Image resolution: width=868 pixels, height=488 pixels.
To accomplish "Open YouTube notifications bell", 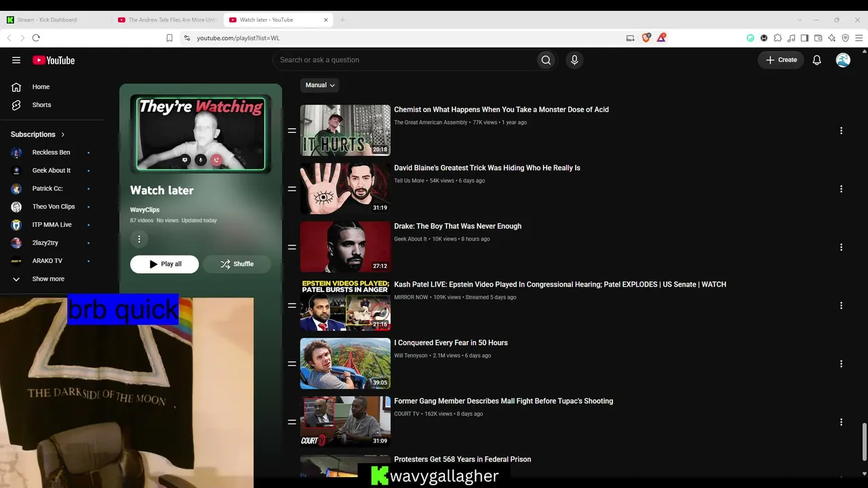I will [x=817, y=60].
